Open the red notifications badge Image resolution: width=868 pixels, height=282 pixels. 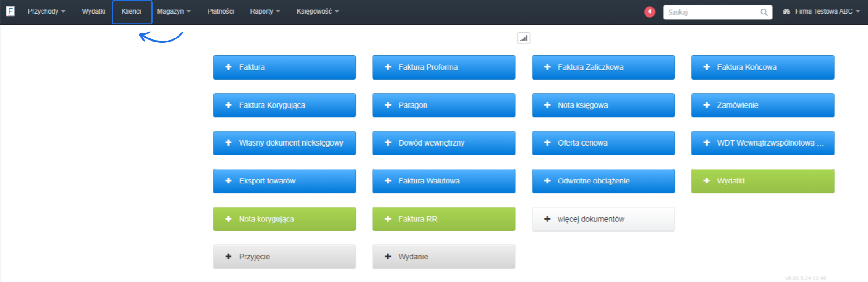650,12
